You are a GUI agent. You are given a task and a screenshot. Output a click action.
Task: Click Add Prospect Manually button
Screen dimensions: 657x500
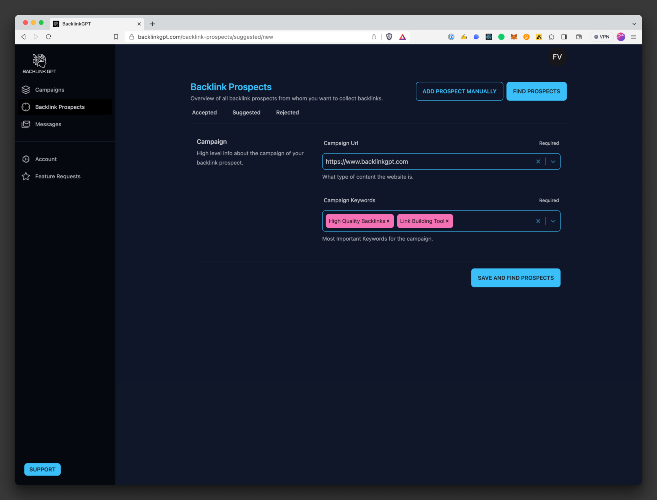coord(459,91)
